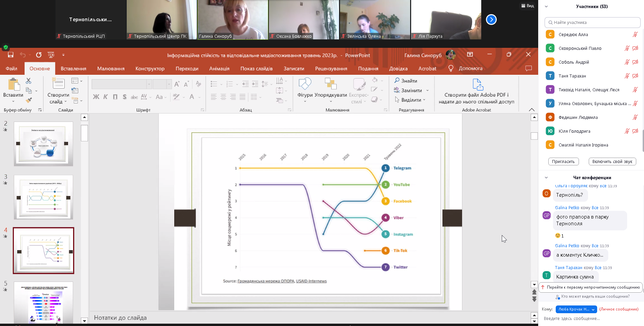
Task: Use the Format Painter brush icon
Action: 29,100
